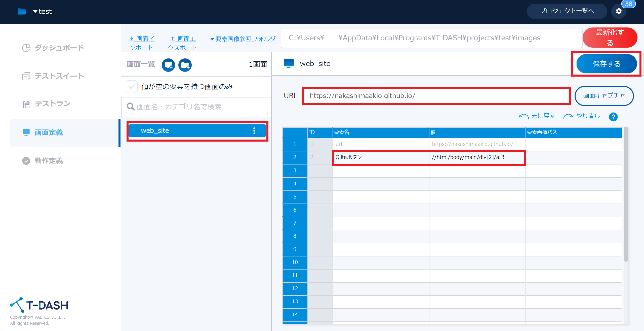
Task: Toggle 値が空の要素を持つ画面のみ checkbox
Action: [132, 87]
